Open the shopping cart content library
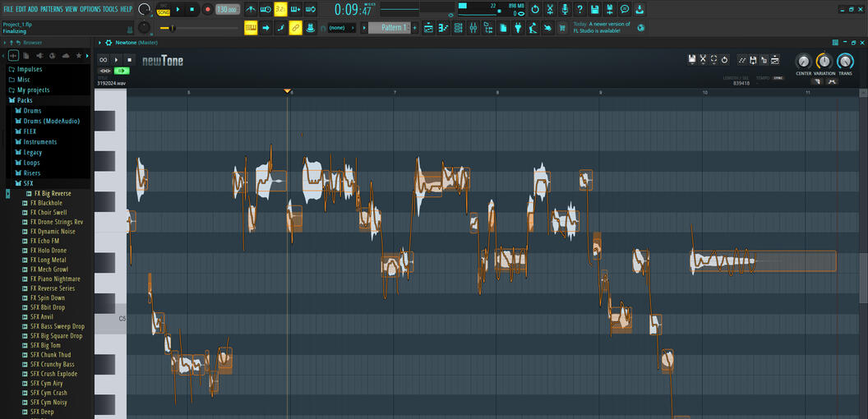The image size is (868, 419). [x=562, y=28]
